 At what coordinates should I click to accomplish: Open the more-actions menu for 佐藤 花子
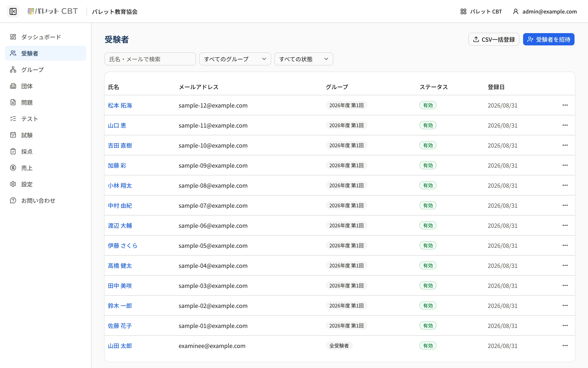pos(565,326)
